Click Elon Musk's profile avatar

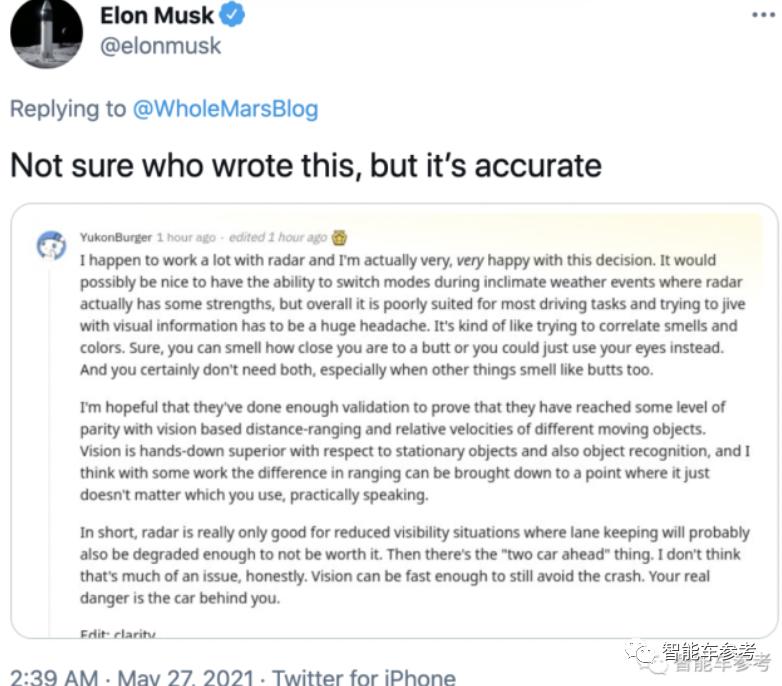46,31
